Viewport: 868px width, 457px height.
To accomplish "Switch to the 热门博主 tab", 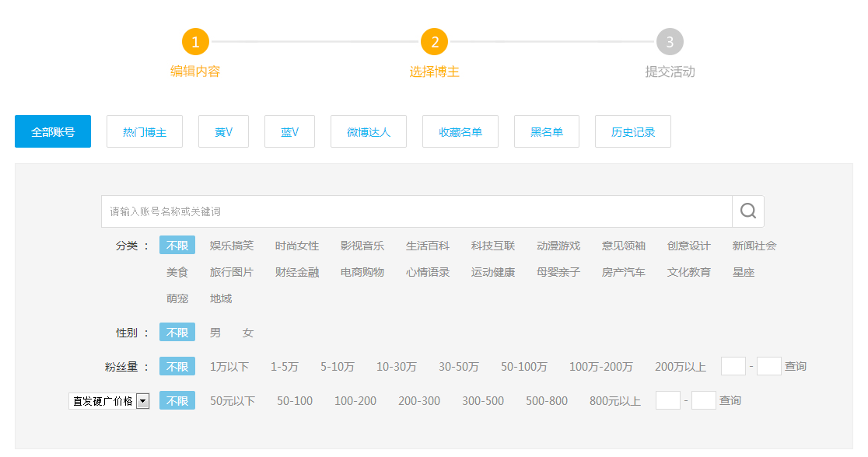I will point(145,132).
